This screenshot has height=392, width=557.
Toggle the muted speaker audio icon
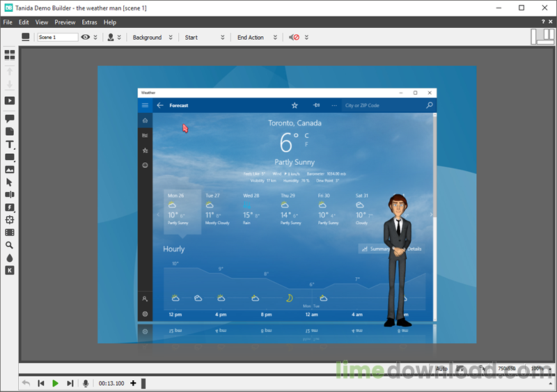(294, 37)
